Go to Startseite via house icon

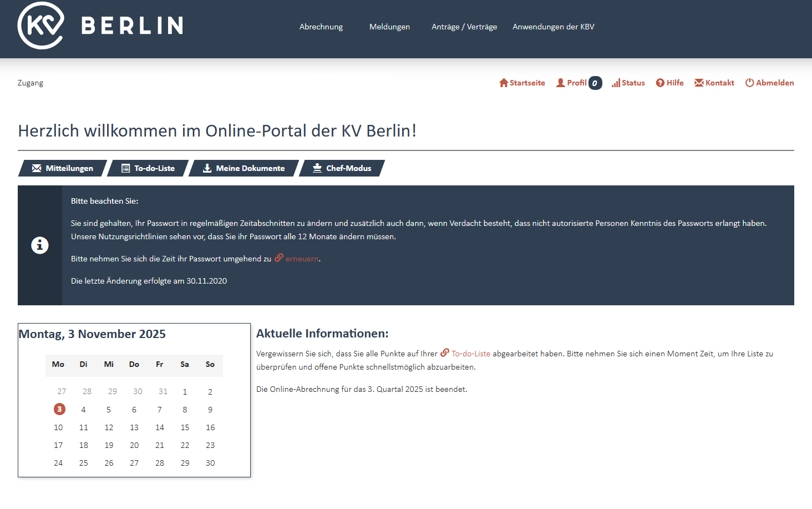coord(504,83)
